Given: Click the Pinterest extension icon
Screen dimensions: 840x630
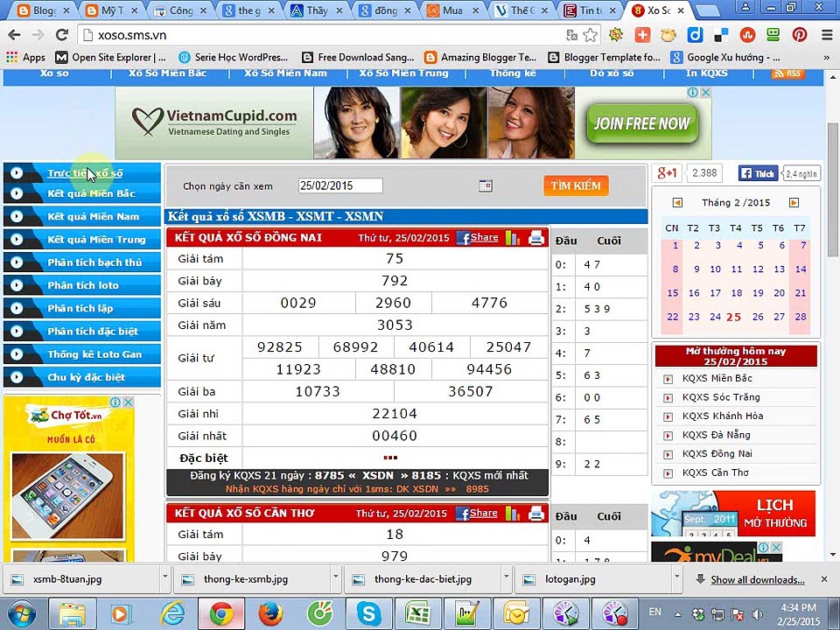Looking at the screenshot, I should pos(799,35).
